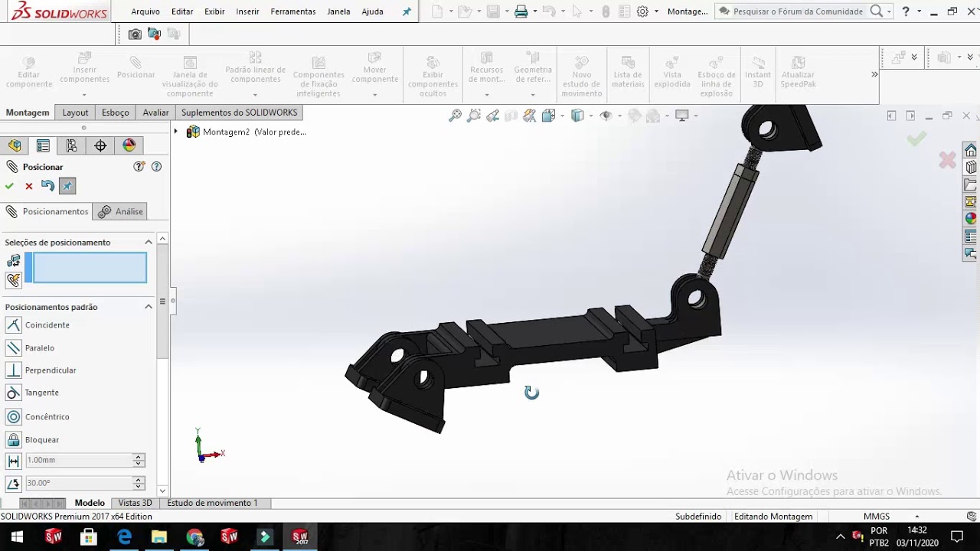Click the Zoom to Area icon
This screenshot has height=551, width=980.
click(x=474, y=116)
